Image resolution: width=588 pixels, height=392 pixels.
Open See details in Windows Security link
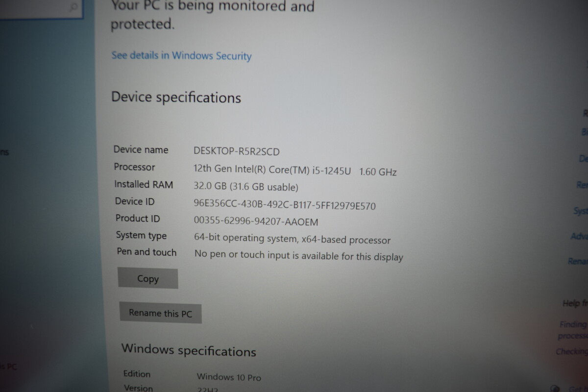tap(181, 55)
